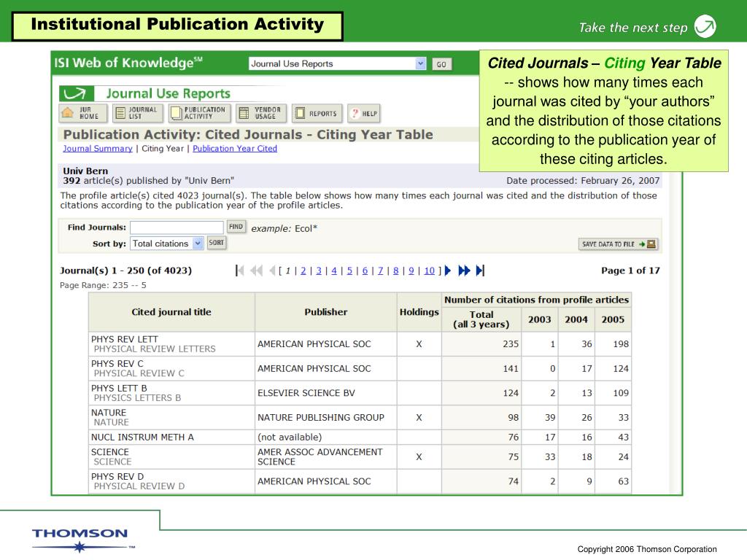Click the Cited journal title column header
Viewport: 747px width, 560px height.
pyautogui.click(x=171, y=312)
